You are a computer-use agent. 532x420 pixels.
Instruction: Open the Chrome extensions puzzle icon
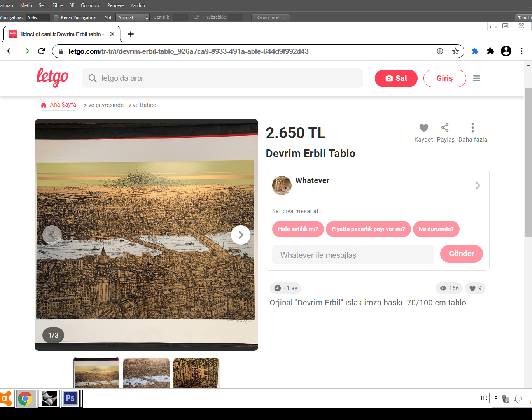(x=490, y=51)
